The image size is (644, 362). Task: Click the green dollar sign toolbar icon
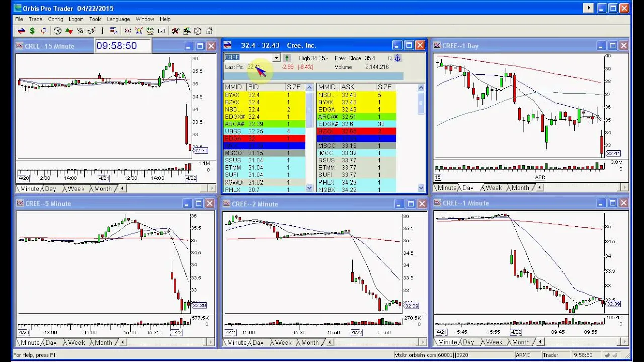click(x=32, y=31)
